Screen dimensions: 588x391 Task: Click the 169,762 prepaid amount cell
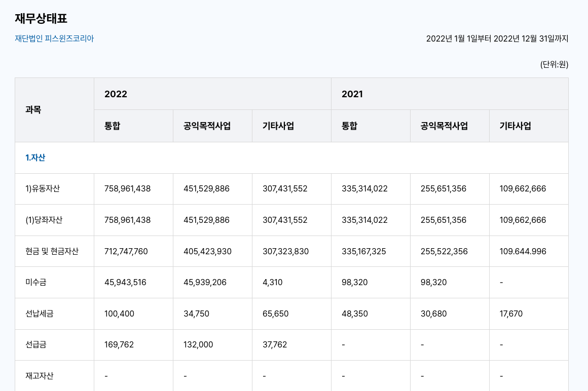click(119, 344)
